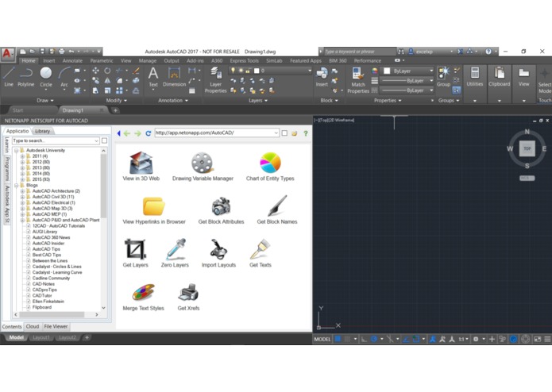This screenshot has width=552, height=392.
Task: Toggle checkbox next to search box
Action: coord(105,140)
